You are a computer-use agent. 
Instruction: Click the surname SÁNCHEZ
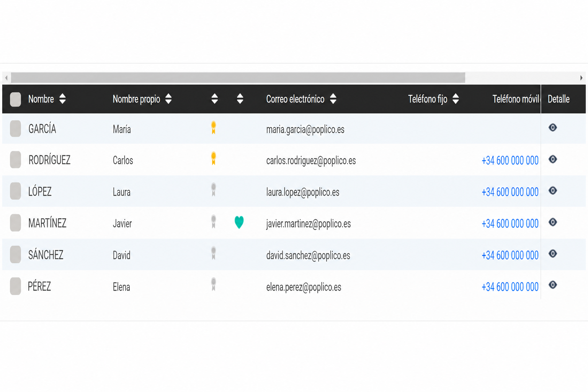click(x=46, y=255)
